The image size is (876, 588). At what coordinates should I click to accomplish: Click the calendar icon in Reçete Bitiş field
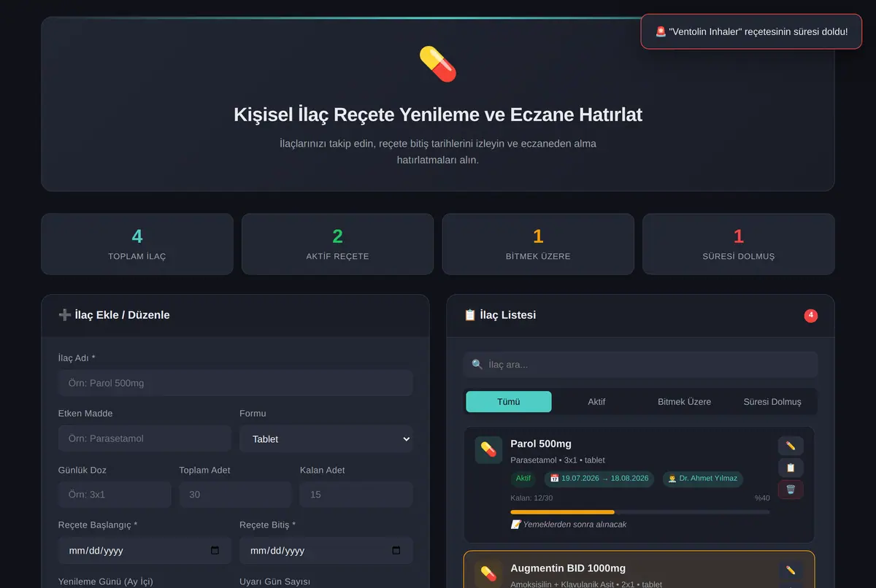coord(396,551)
